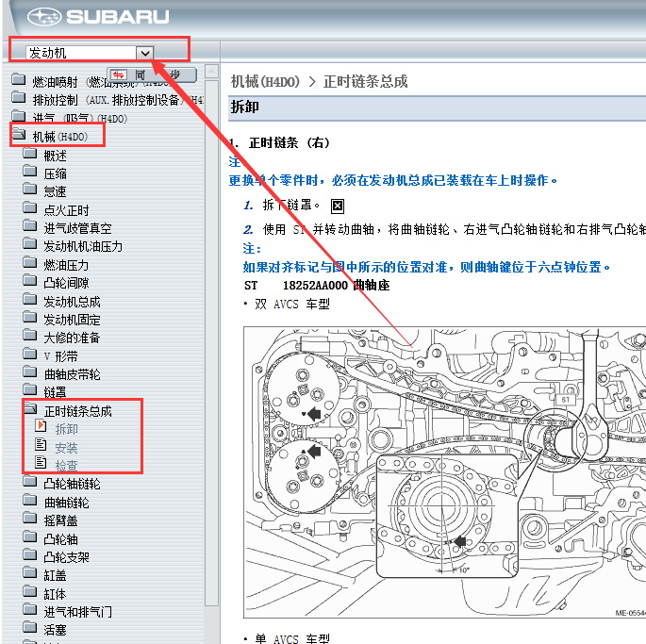Collapse the 正时链条总成 open folder
The width and height of the screenshot is (646, 644).
click(x=30, y=408)
